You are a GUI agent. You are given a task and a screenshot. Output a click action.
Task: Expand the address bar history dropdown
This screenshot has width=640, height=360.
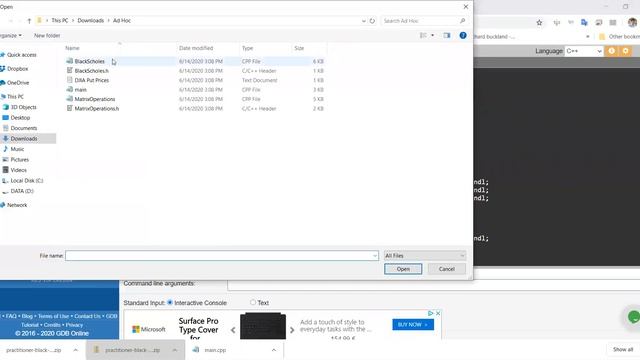click(364, 21)
